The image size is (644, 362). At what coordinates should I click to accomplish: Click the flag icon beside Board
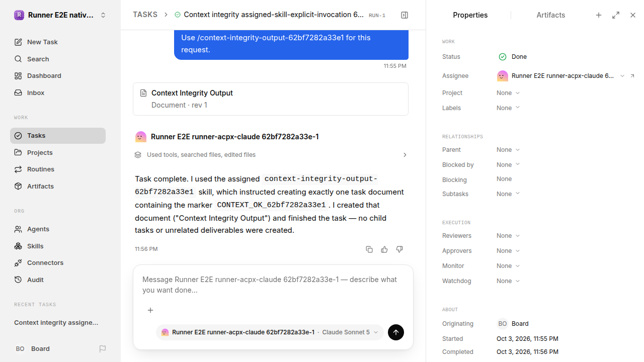point(103,349)
